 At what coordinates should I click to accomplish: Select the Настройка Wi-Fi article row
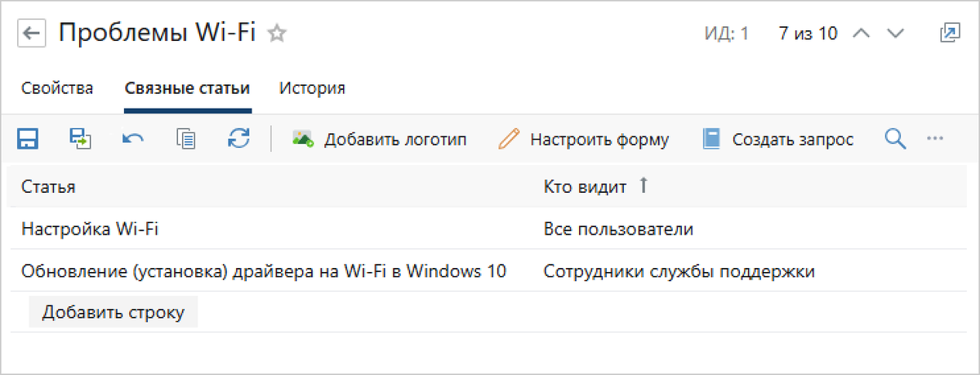coord(90,230)
